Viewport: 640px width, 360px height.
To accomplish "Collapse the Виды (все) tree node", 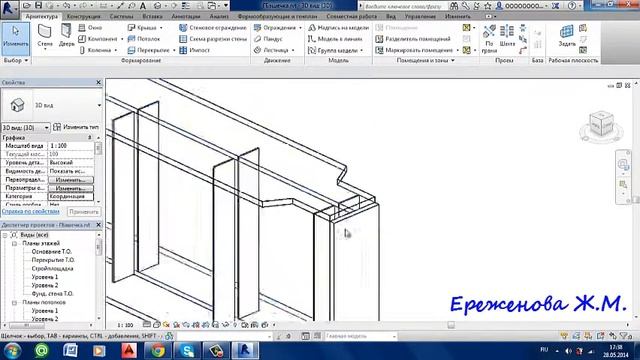I will pyautogui.click(x=5, y=235).
